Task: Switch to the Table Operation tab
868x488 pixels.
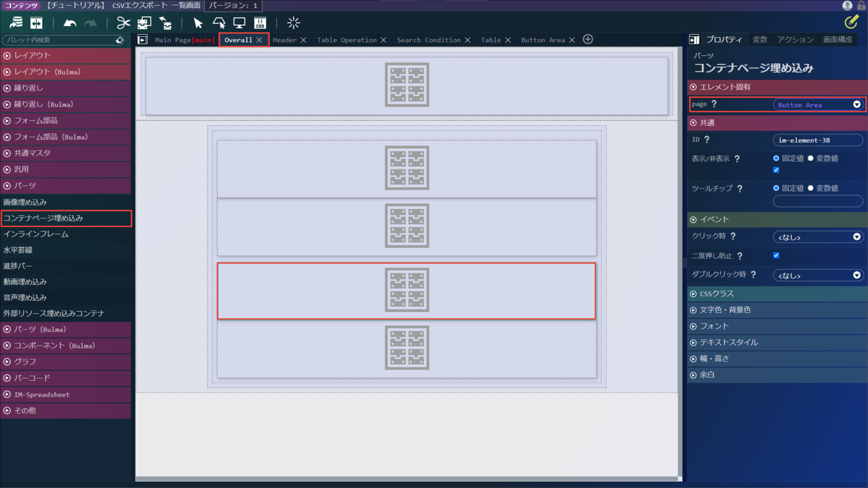Action: (x=346, y=40)
